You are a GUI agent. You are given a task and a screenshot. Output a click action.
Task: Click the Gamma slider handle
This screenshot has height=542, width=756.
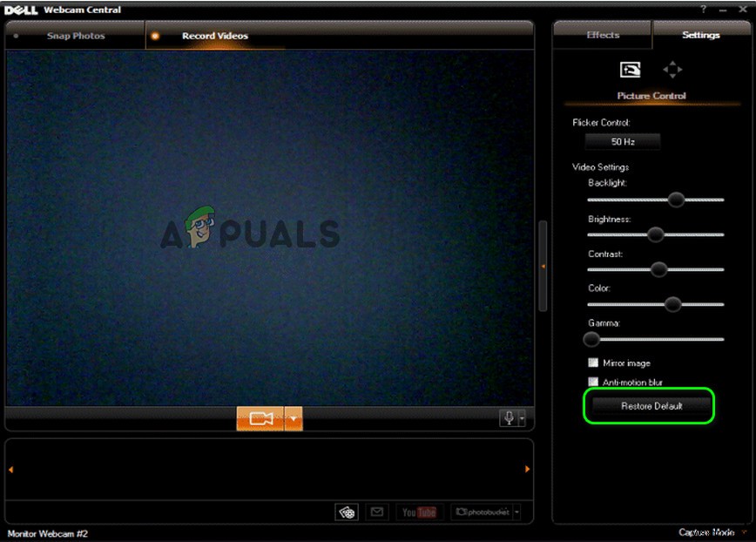click(591, 340)
